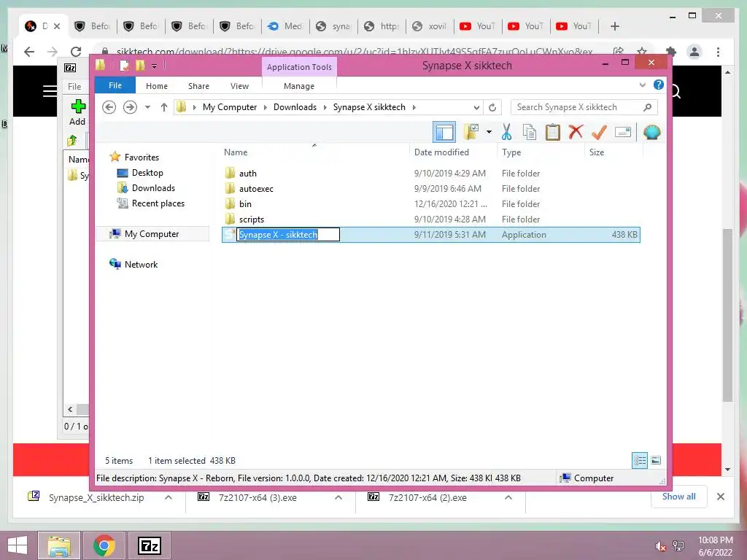
Task: Open the Manage ribbon tab
Action: [298, 86]
